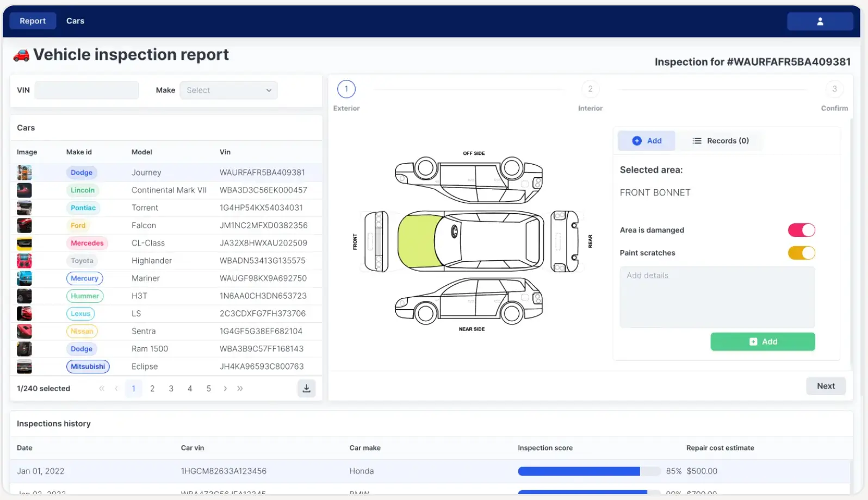Click the Mercury Mariner car thumbnail
This screenshot has width=868, height=500.
(24, 278)
